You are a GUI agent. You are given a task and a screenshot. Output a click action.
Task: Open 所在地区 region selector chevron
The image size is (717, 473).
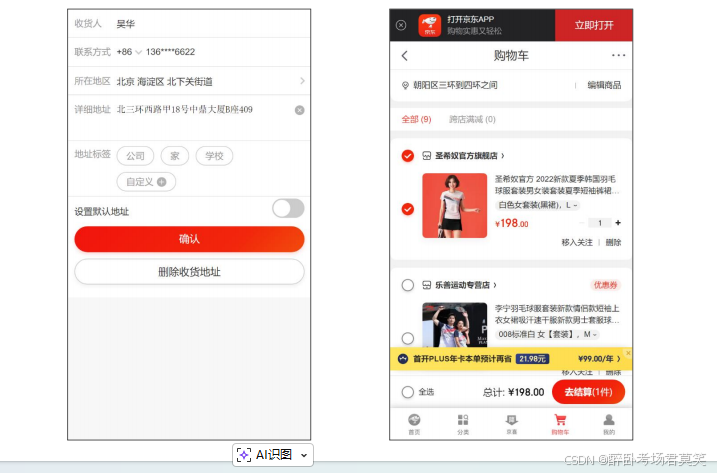(x=302, y=81)
